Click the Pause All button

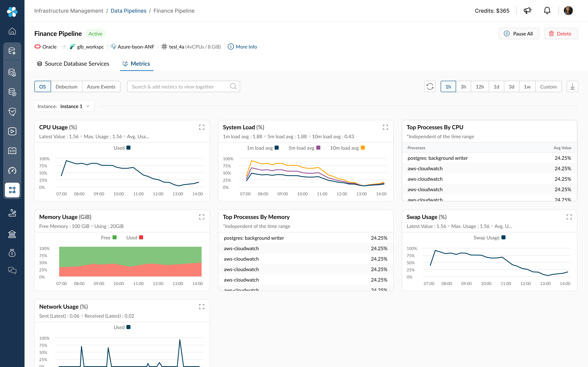pyautogui.click(x=519, y=33)
